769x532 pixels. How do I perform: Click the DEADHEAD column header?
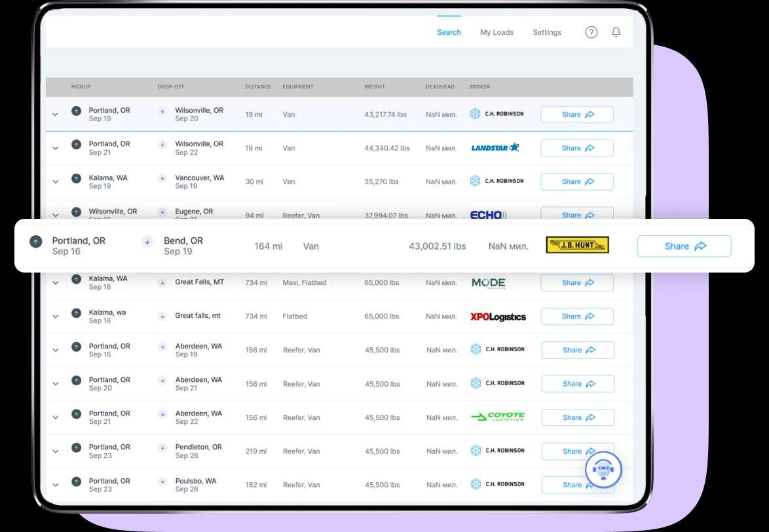point(440,86)
